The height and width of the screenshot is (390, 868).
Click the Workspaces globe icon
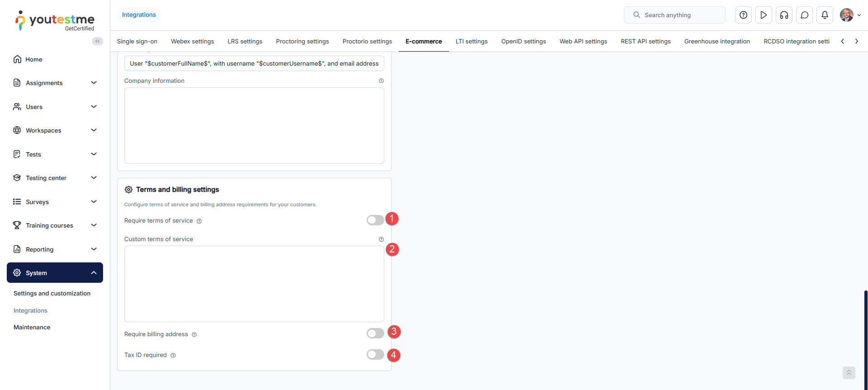pyautogui.click(x=17, y=130)
